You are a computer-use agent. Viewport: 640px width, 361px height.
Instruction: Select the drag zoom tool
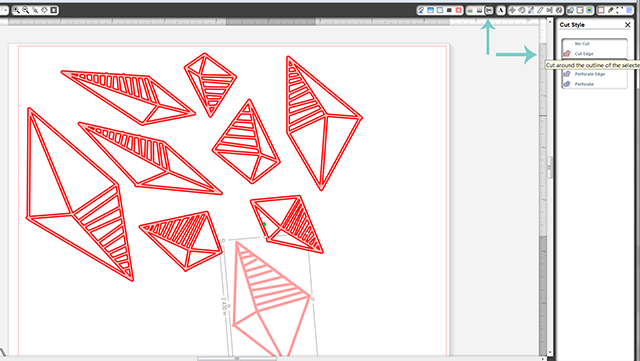point(35,10)
